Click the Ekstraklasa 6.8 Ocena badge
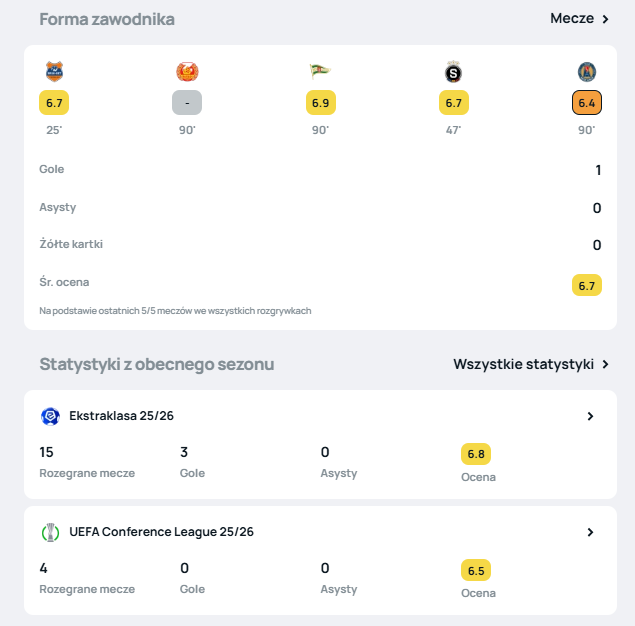This screenshot has height=626, width=635. tap(476, 454)
